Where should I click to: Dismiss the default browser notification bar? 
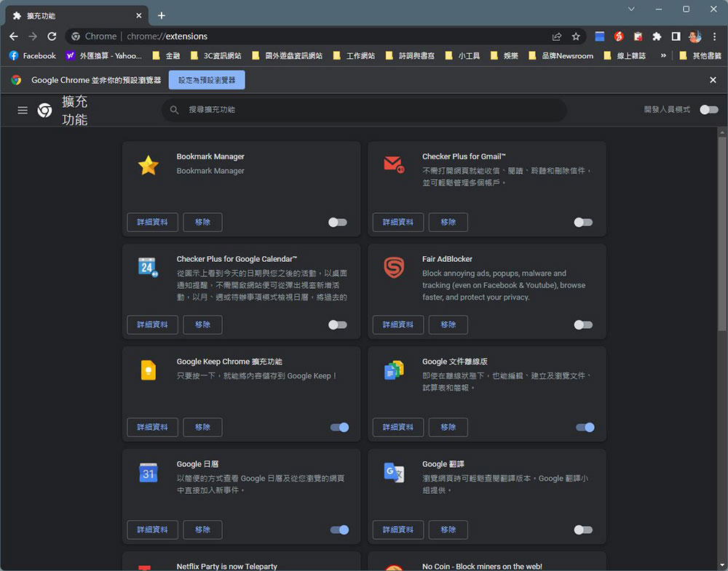tap(713, 80)
